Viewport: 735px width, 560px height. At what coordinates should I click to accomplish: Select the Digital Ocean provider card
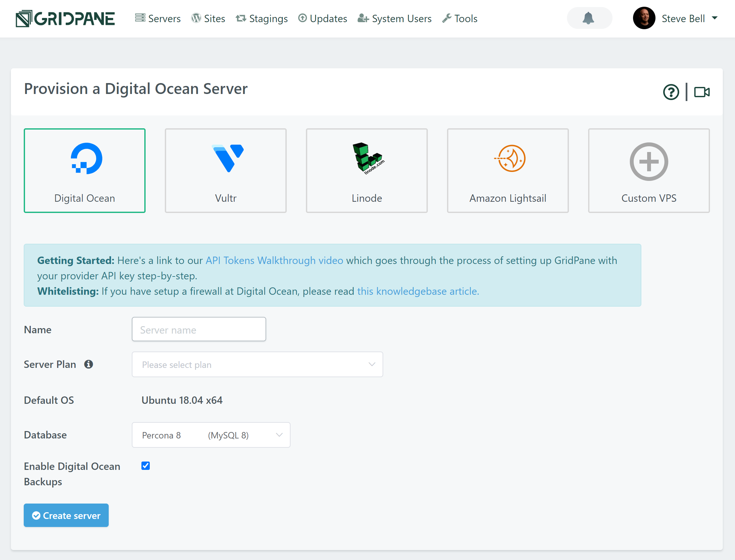point(85,171)
